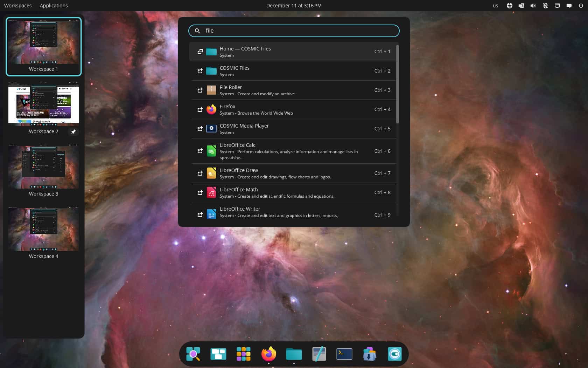
Task: Launch the terminal from the dock
Action: click(x=344, y=354)
